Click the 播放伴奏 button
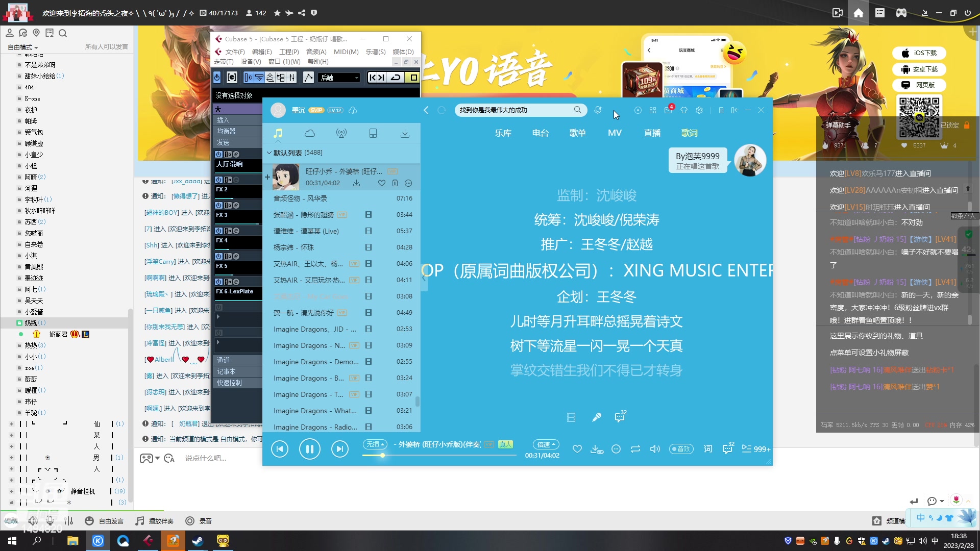The width and height of the screenshot is (980, 551). click(155, 521)
